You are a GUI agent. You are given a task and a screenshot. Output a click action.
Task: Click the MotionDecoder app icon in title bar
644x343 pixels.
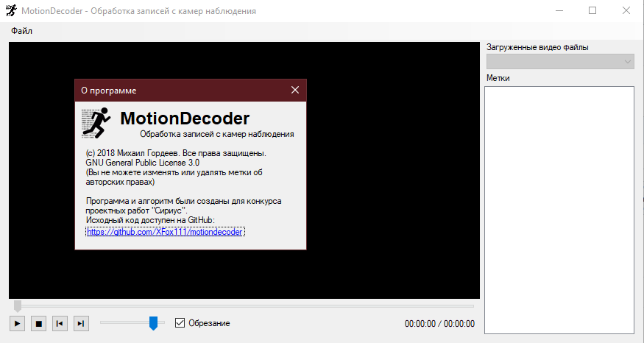click(x=11, y=11)
